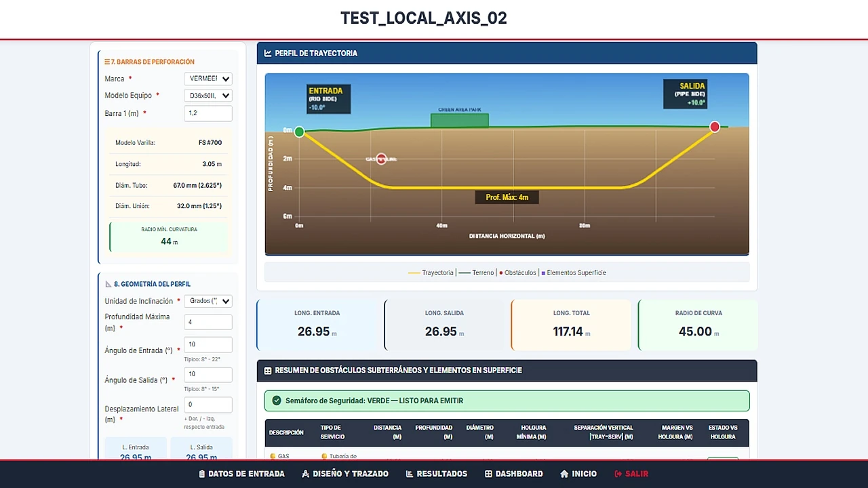Click chart icon beside Resultados
868x488 pixels.
410,474
